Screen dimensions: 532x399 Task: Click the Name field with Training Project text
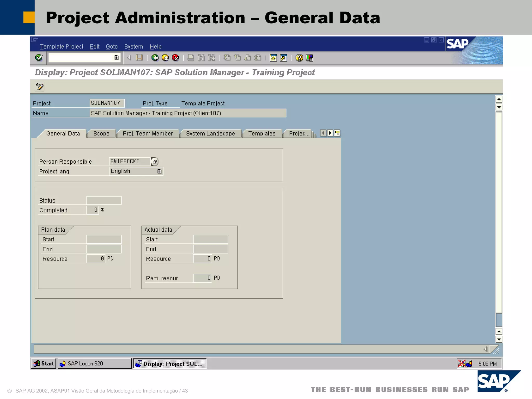tap(188, 113)
